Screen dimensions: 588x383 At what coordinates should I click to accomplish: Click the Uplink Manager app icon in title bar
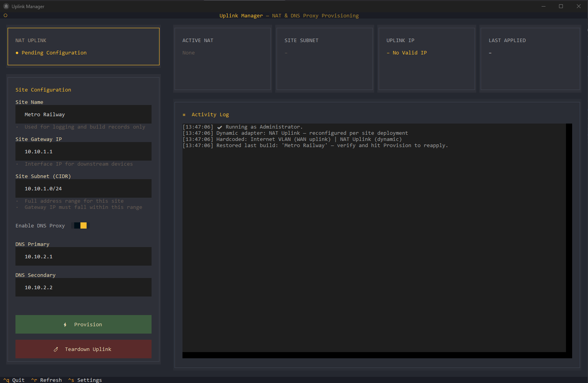point(6,6)
